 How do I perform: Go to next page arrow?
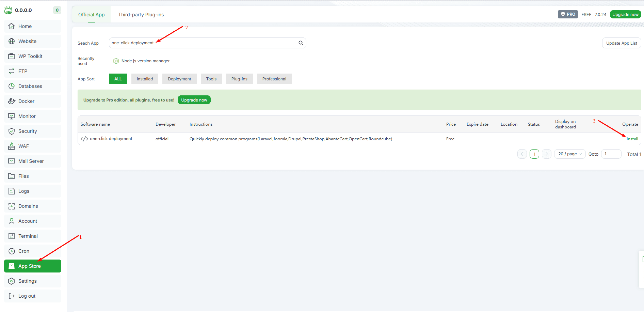coord(547,154)
